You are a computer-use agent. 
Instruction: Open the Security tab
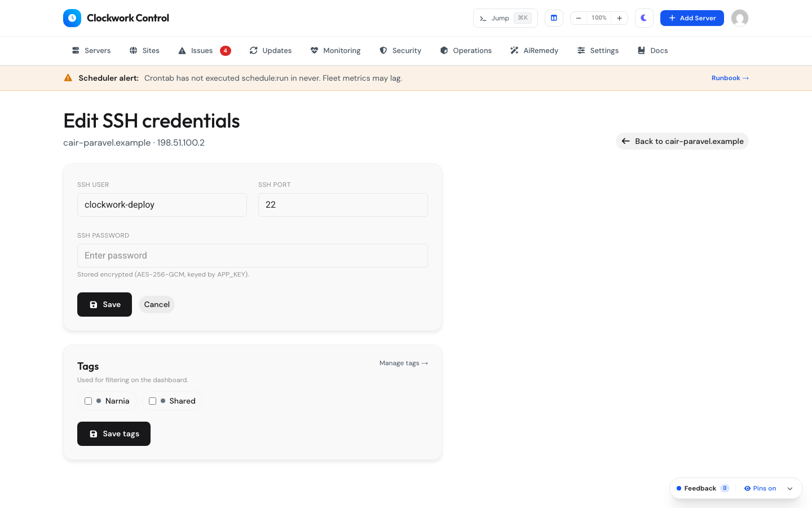point(400,51)
